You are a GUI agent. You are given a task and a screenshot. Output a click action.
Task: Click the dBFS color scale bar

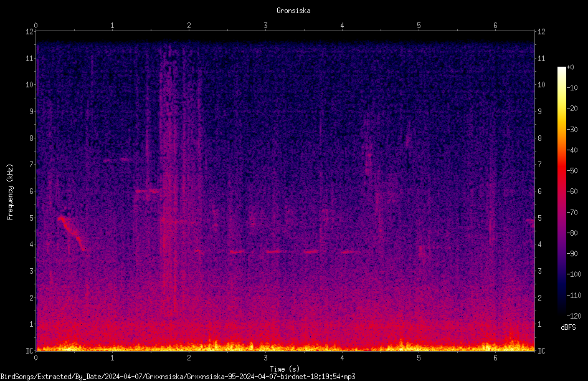(561, 191)
